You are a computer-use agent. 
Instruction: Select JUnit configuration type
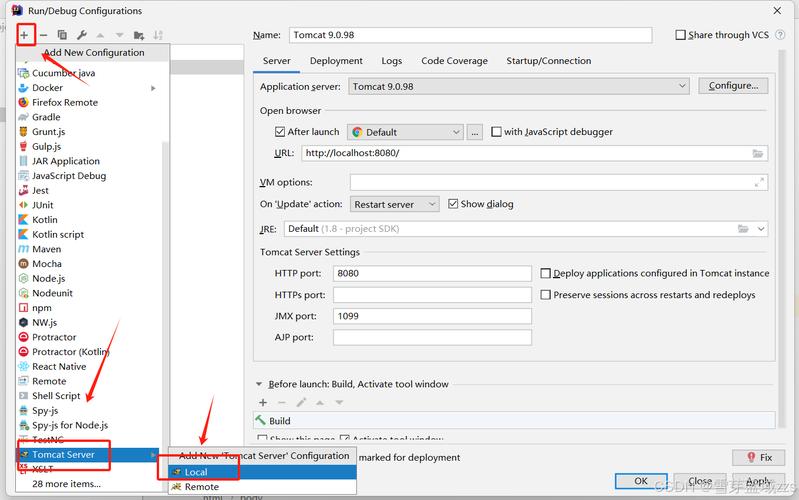coord(42,205)
